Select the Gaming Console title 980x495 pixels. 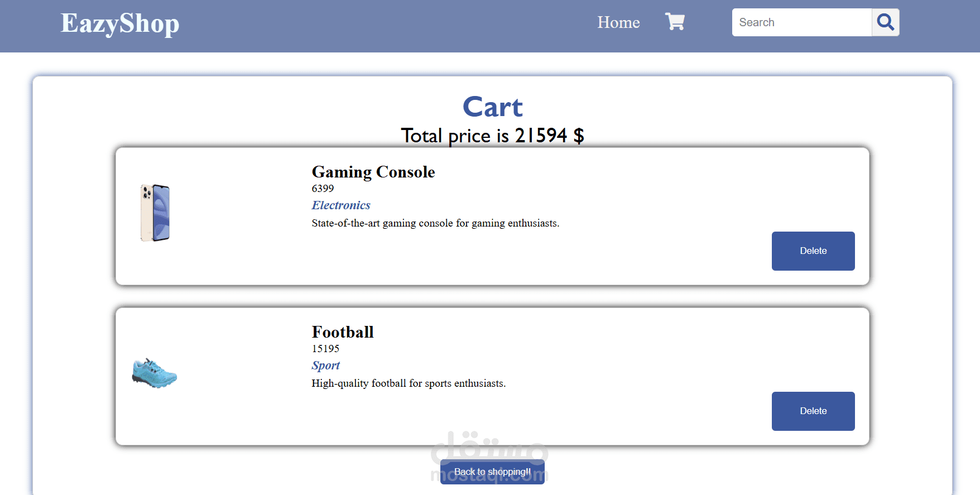click(373, 172)
